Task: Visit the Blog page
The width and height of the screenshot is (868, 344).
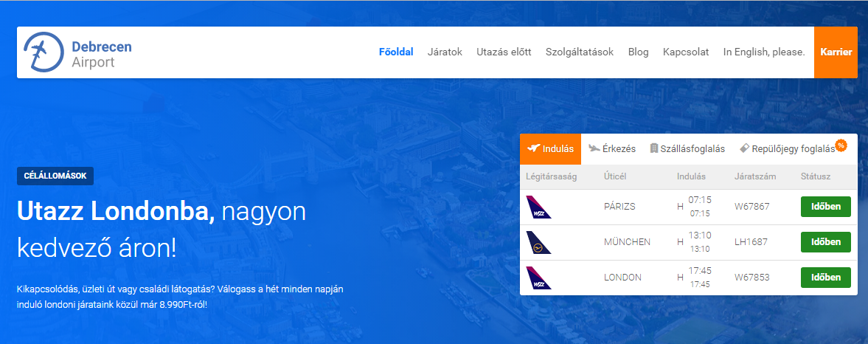Action: click(638, 52)
